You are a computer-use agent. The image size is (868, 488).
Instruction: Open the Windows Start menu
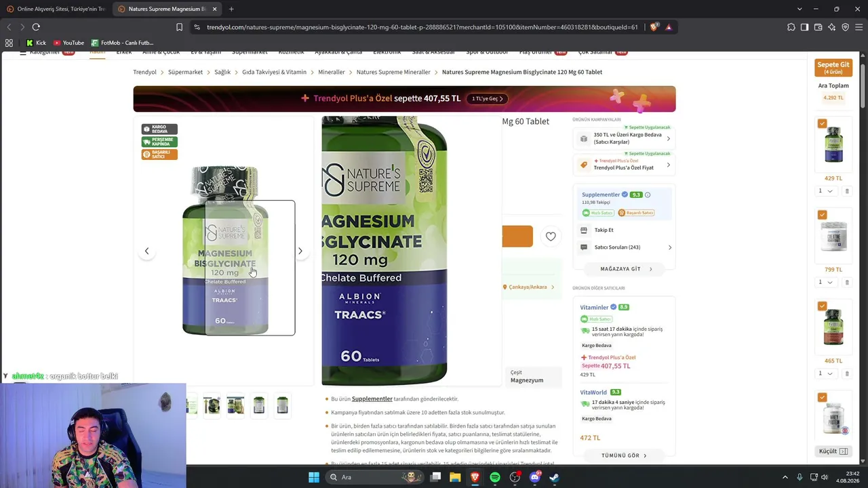(314, 477)
